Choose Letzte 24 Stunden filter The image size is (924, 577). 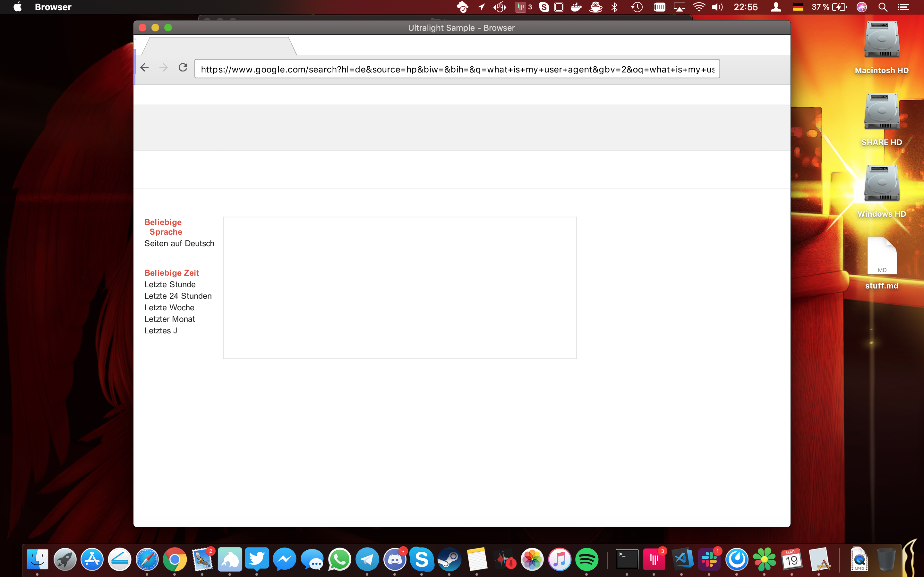[178, 296]
